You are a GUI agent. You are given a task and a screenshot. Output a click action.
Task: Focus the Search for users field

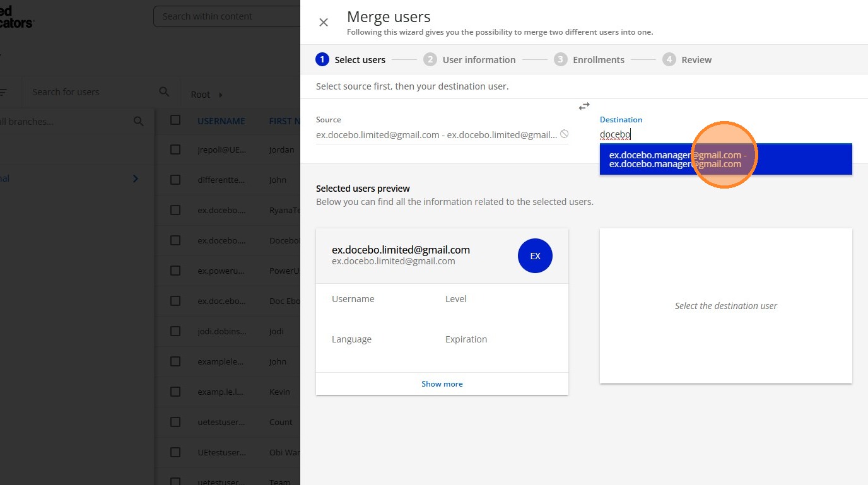(x=91, y=92)
